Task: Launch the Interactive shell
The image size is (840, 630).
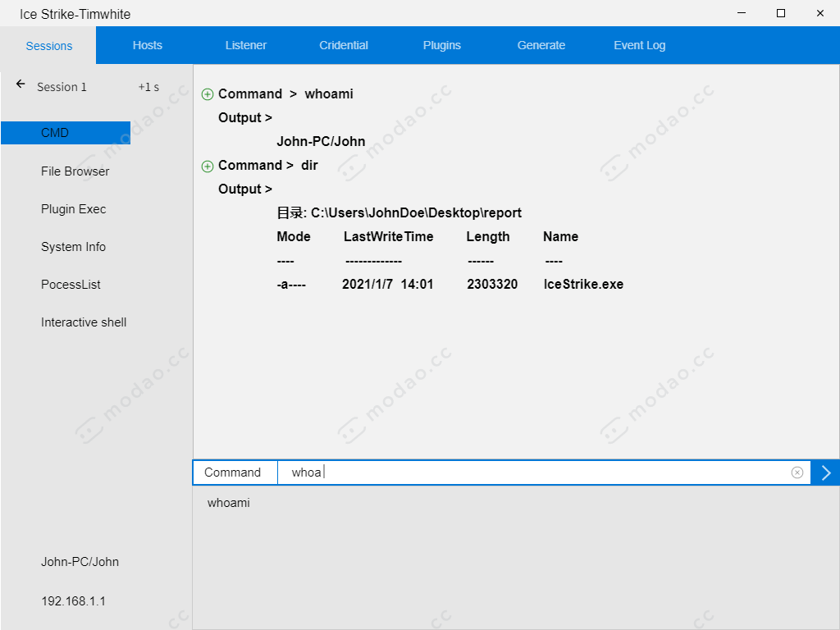Action: point(83,322)
